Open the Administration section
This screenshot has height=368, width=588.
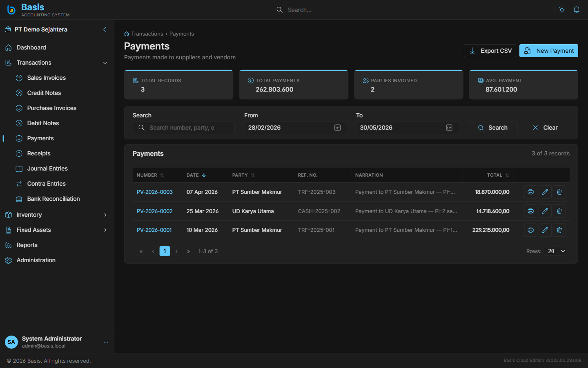[57, 260]
